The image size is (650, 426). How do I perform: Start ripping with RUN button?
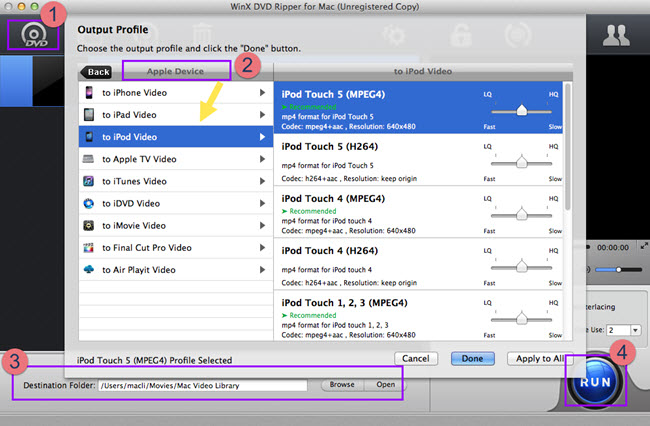(x=595, y=382)
